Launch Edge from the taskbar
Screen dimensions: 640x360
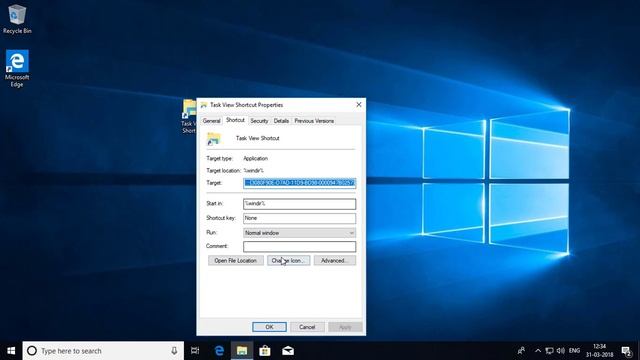(x=219, y=351)
